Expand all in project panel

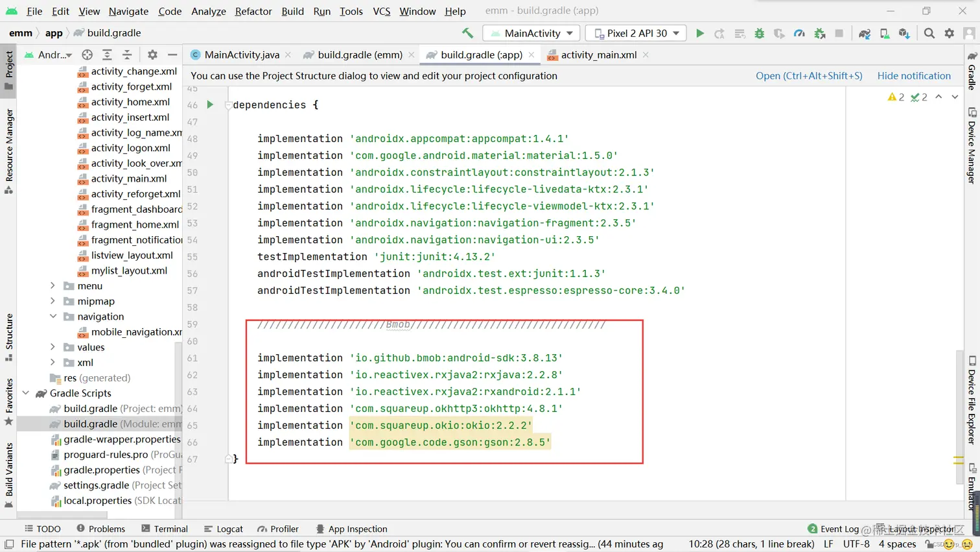[107, 55]
